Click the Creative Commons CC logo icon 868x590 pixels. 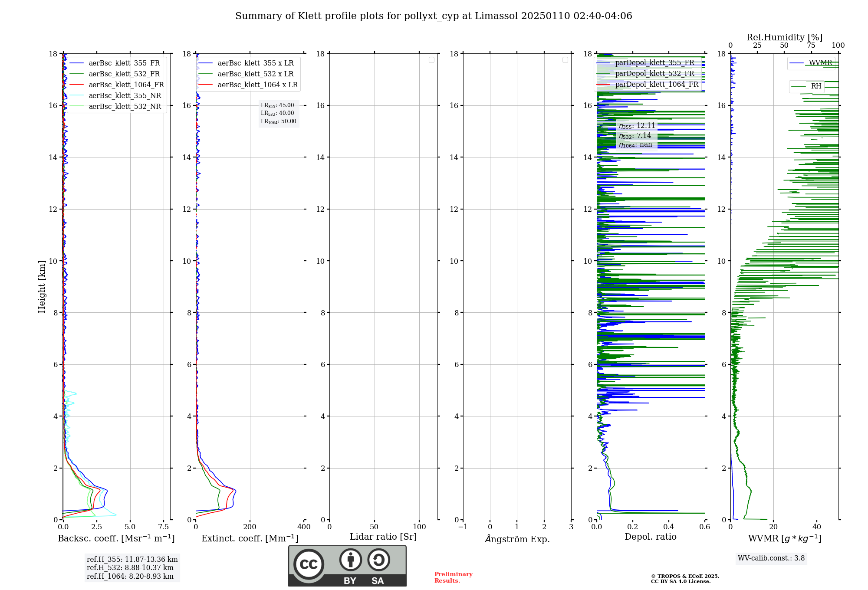309,564
